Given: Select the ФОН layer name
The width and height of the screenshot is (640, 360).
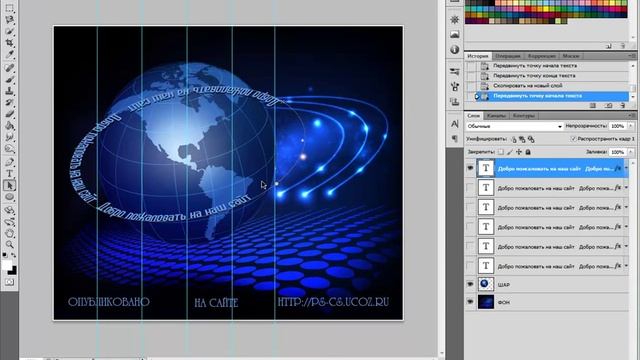Looking at the screenshot, I should click(504, 302).
